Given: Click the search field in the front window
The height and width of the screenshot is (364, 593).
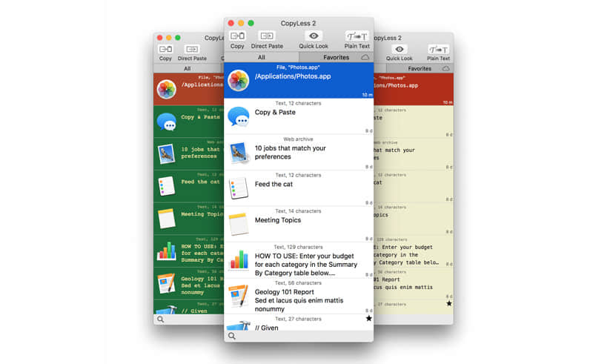Looking at the screenshot, I should [299, 336].
